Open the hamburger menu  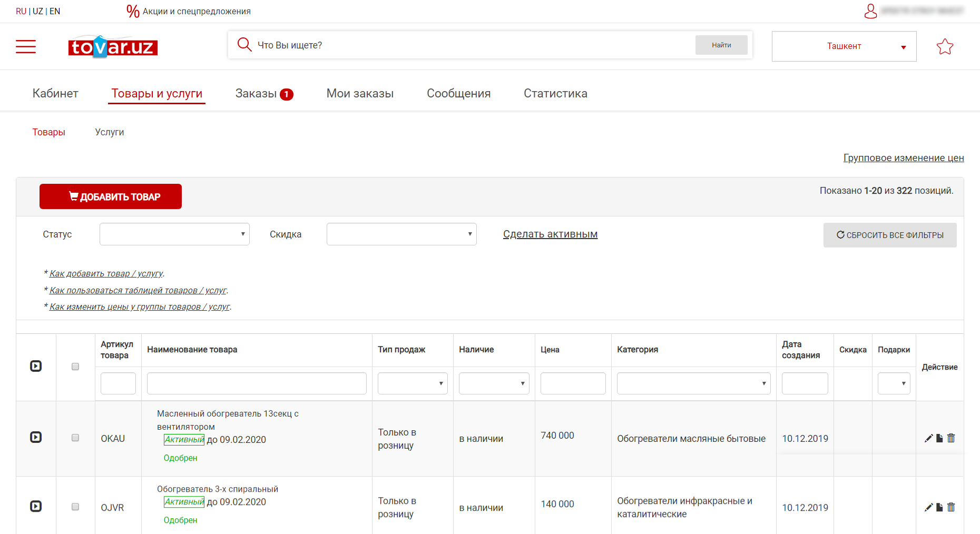26,46
